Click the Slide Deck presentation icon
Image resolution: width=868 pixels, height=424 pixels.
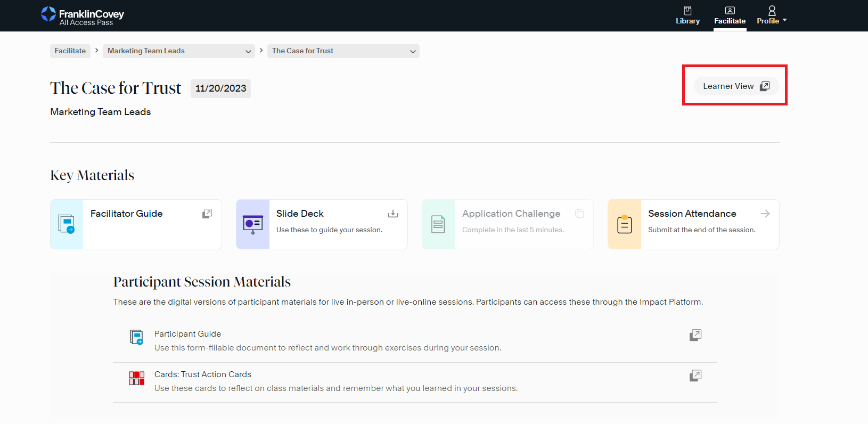(253, 224)
